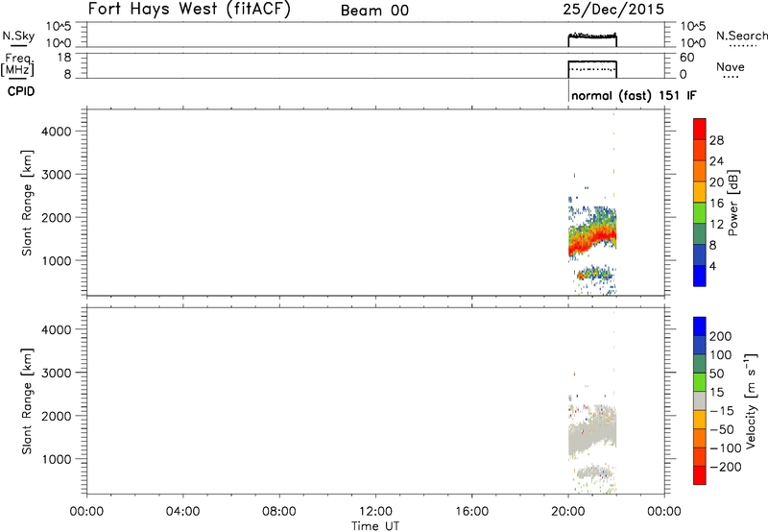768x532 pixels.
Task: Click the 'N.Search' legend label
Action: (741, 36)
